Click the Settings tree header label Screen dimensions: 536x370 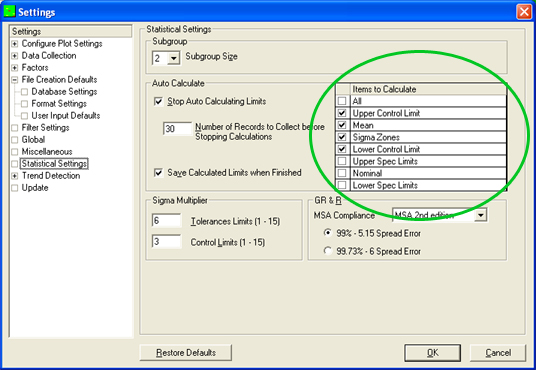click(26, 31)
